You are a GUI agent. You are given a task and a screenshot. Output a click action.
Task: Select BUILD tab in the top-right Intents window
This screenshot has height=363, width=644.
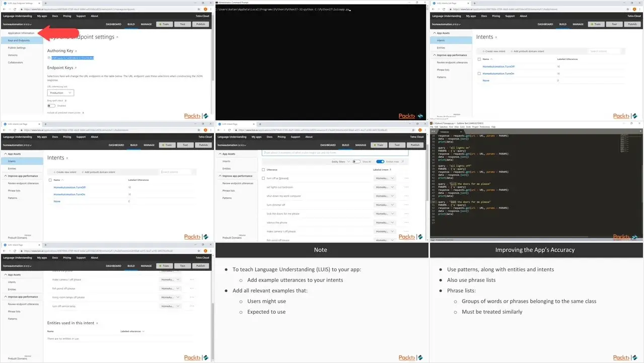coord(563,24)
